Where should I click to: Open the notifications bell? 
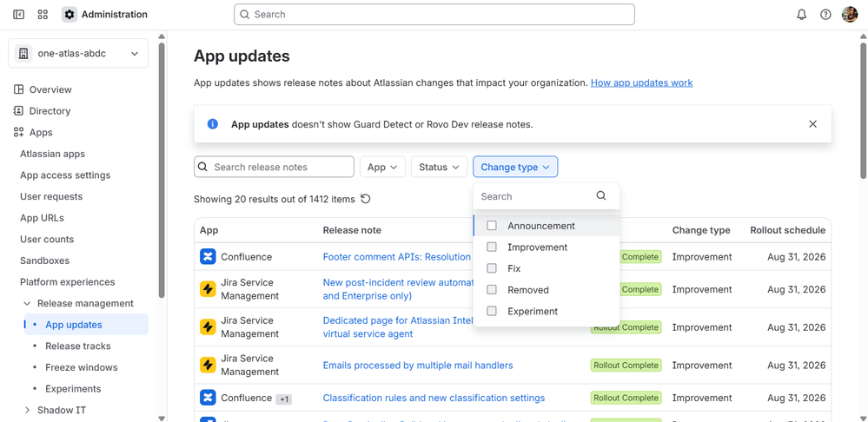(802, 15)
